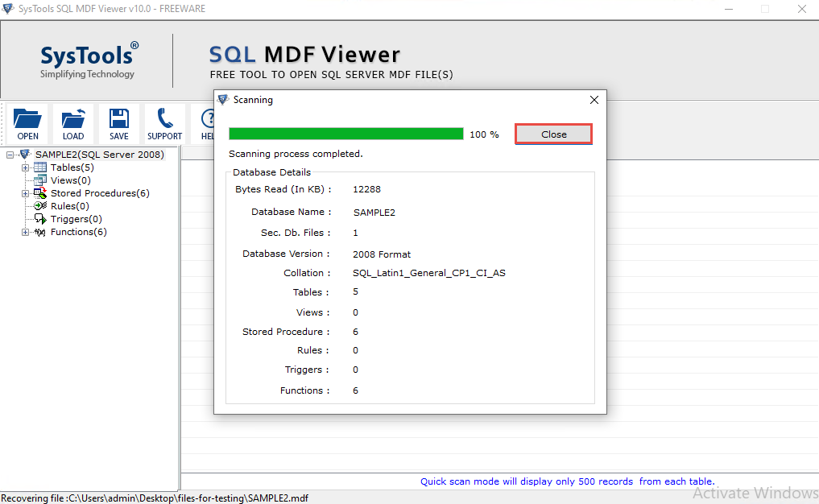This screenshot has height=504, width=819.
Task: Click the OPEN folder toolbar icon
Action: point(27,119)
